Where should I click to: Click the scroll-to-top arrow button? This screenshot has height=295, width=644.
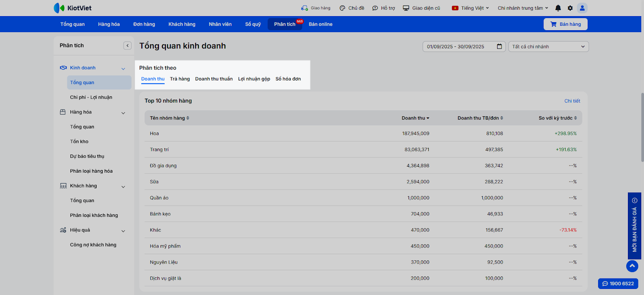(632, 266)
